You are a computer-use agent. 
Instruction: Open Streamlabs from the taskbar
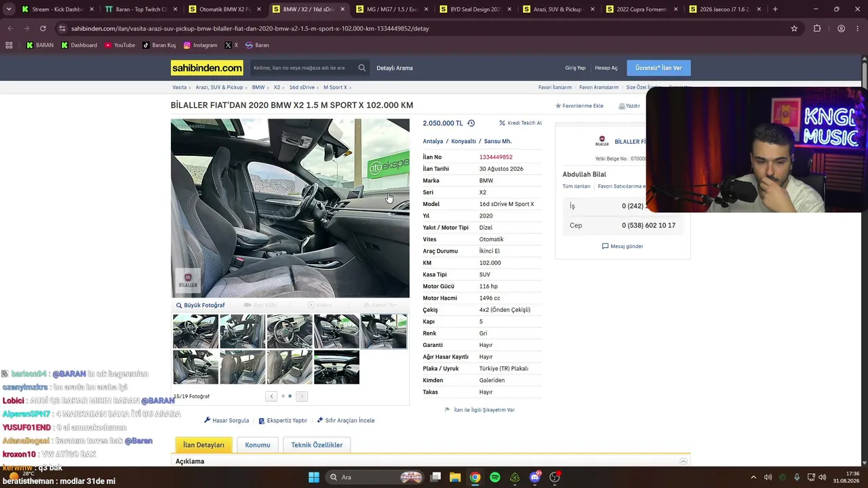coord(515,477)
